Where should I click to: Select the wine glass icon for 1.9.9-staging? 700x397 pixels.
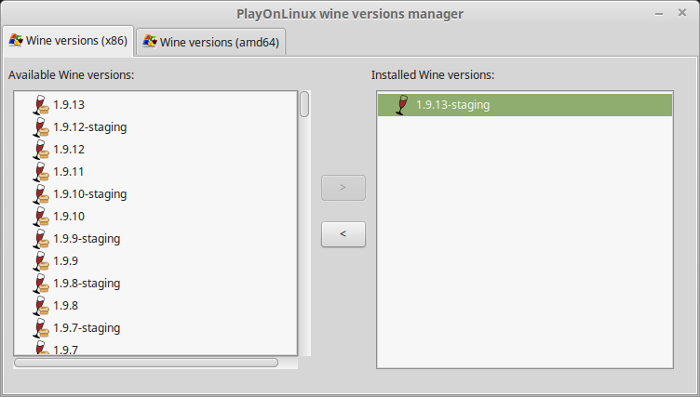[41, 239]
